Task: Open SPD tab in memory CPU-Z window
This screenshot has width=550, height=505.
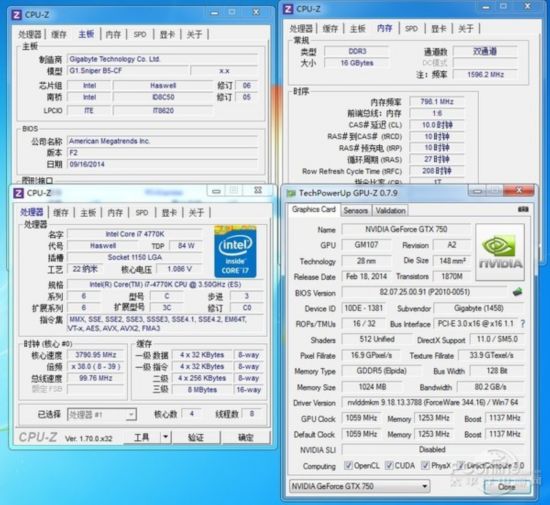Action: 411,28
